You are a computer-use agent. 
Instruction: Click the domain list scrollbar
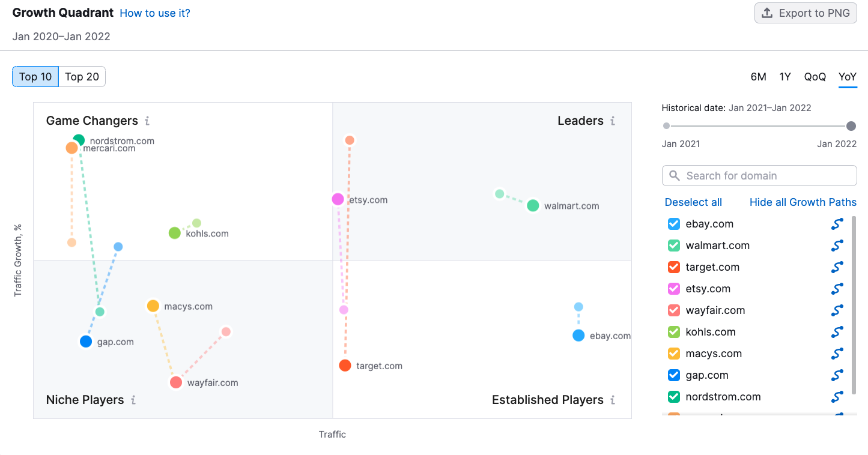[853, 304]
